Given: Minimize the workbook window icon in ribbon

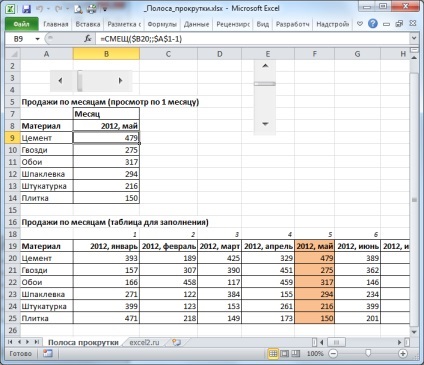Looking at the screenshot, I should [x=386, y=24].
